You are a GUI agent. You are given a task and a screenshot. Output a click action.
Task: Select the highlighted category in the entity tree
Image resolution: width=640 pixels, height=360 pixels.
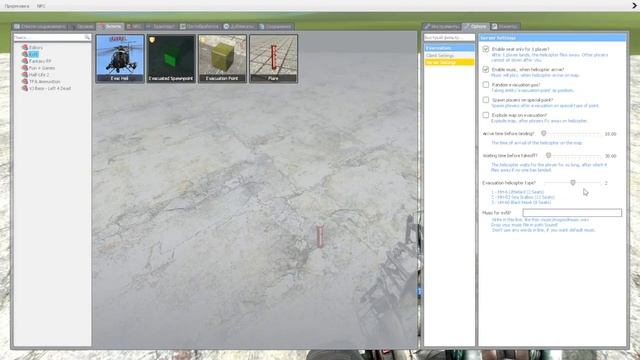33,54
